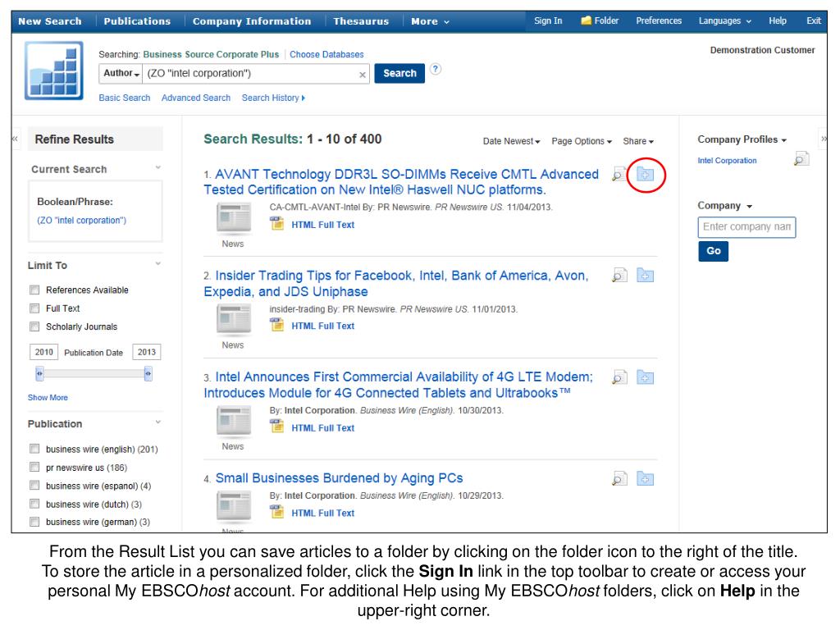Click right handle of Publication Date slider
The width and height of the screenshot is (840, 630).
tap(148, 373)
